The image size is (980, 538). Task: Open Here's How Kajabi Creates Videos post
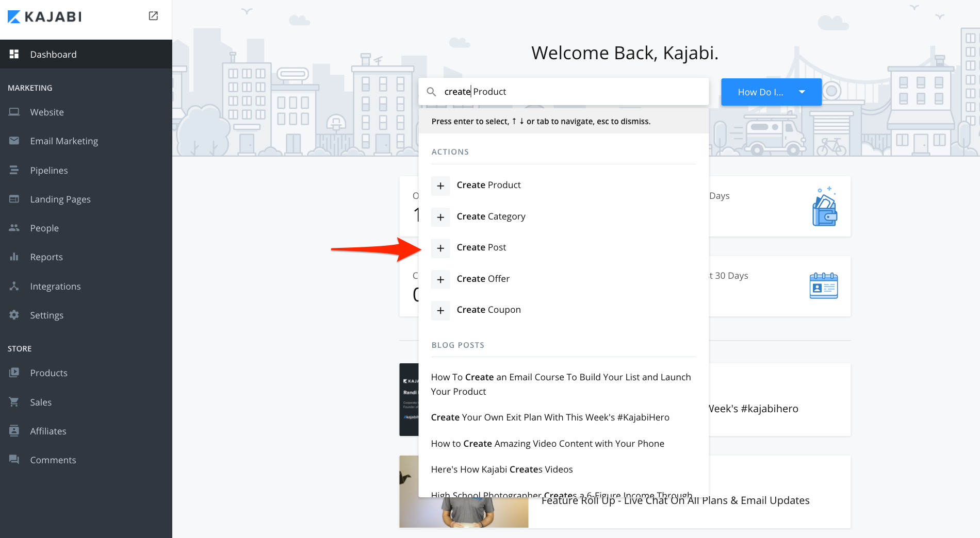coord(502,469)
